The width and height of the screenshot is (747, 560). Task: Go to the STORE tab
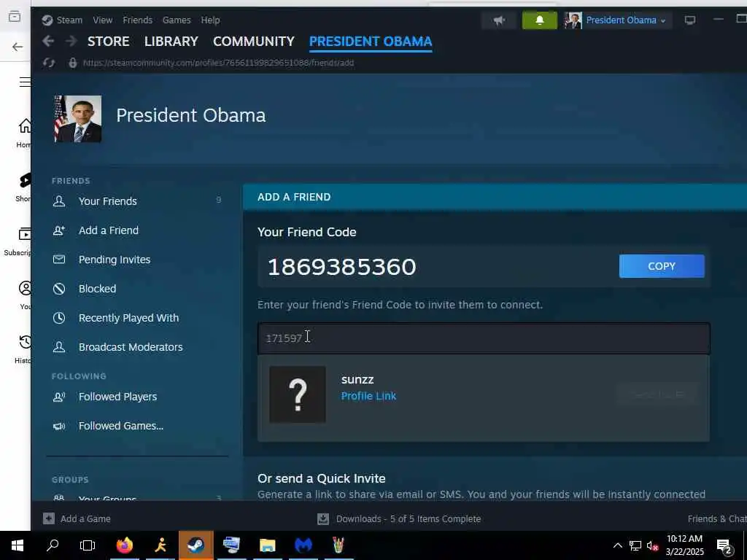click(x=108, y=42)
